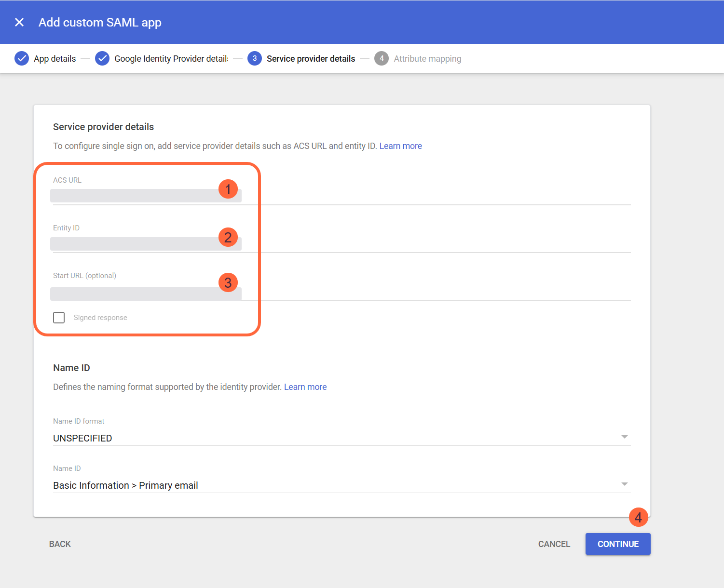Switch to the Attribute mapping step
Viewport: 724px width, 588px height.
click(427, 58)
